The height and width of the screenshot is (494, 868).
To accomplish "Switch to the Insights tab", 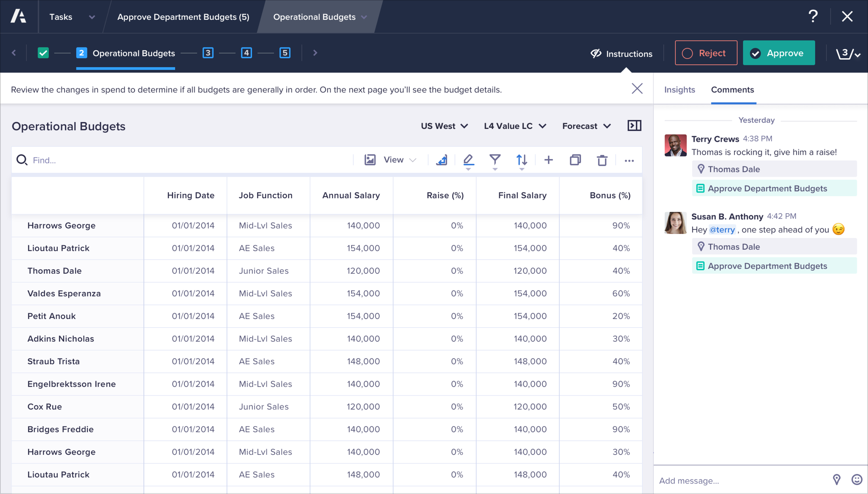I will tap(679, 90).
